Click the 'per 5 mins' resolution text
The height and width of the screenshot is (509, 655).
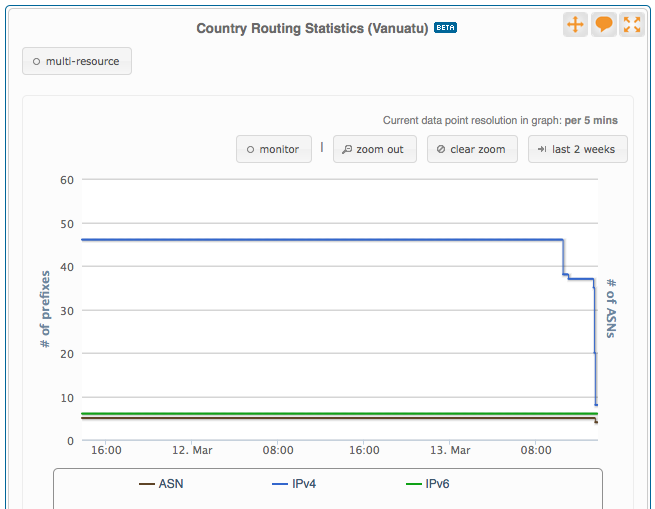(x=591, y=120)
